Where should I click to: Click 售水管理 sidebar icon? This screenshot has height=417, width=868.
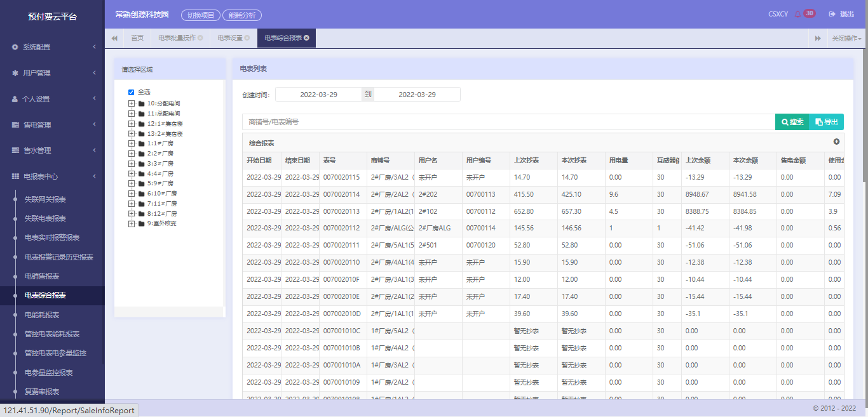pyautogui.click(x=15, y=150)
